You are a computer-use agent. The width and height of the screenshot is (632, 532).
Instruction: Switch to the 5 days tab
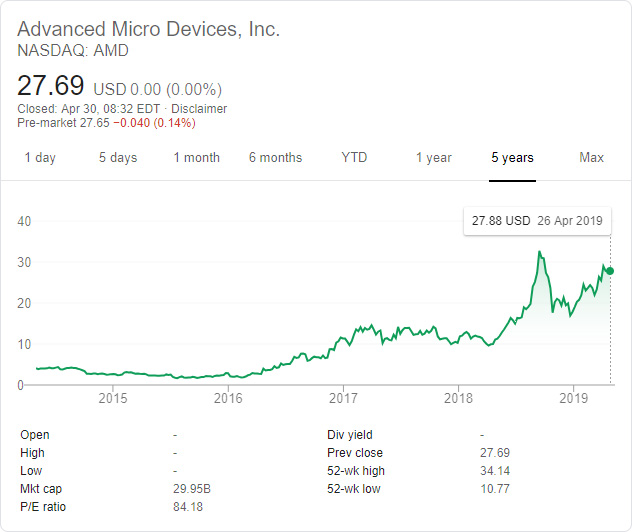117,158
